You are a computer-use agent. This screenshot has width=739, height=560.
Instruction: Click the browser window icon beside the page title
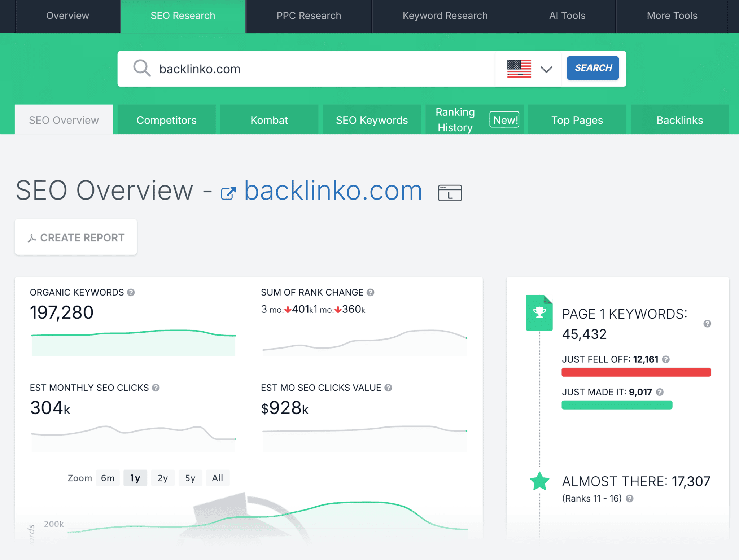[450, 192]
